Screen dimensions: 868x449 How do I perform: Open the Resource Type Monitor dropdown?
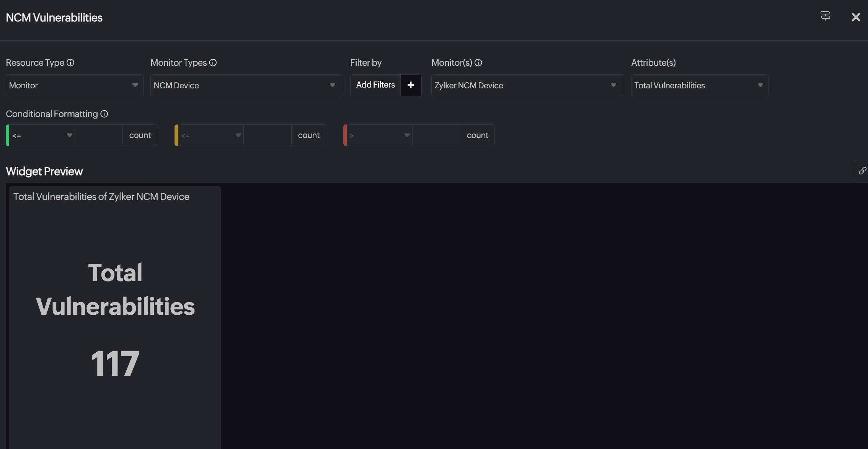coord(74,85)
